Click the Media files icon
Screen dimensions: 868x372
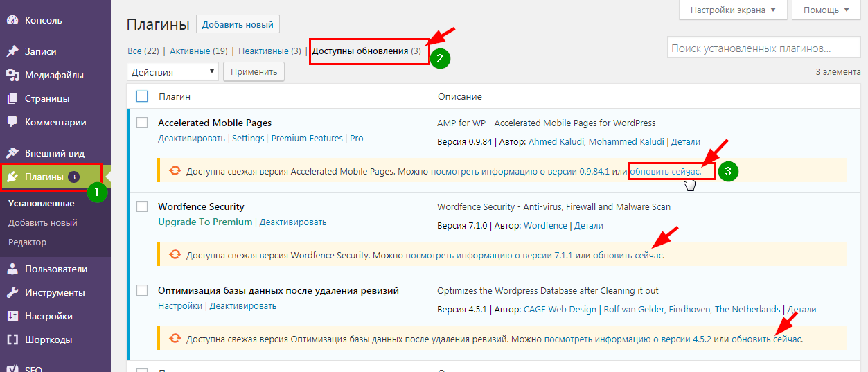[12, 76]
